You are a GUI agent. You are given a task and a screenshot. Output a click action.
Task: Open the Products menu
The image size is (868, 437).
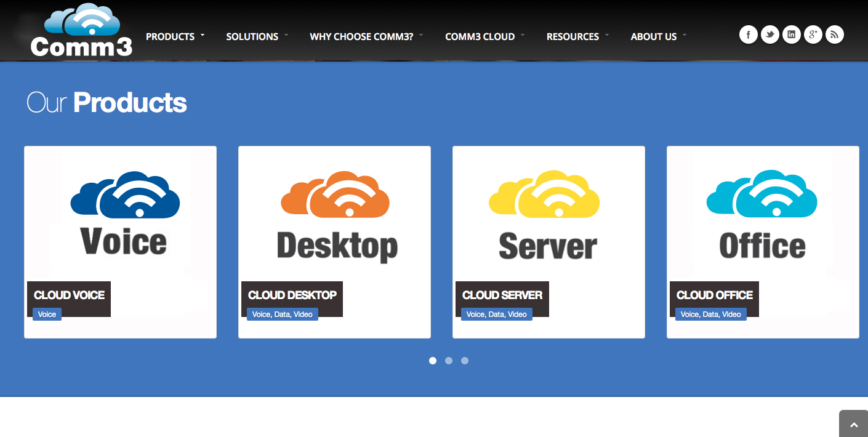coord(170,36)
